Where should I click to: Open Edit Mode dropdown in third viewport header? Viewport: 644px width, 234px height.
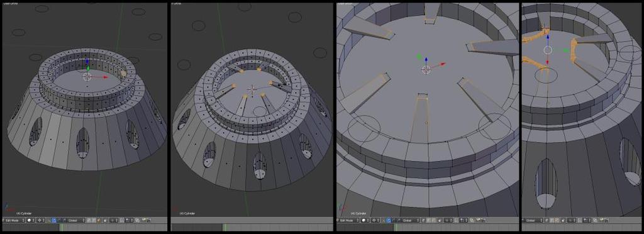click(348, 220)
